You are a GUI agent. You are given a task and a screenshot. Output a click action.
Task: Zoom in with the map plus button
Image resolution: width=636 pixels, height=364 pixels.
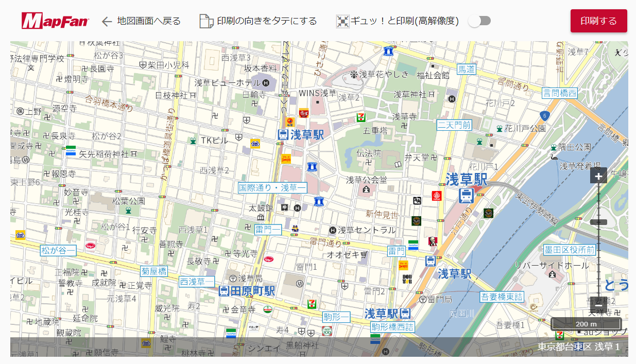598,177
